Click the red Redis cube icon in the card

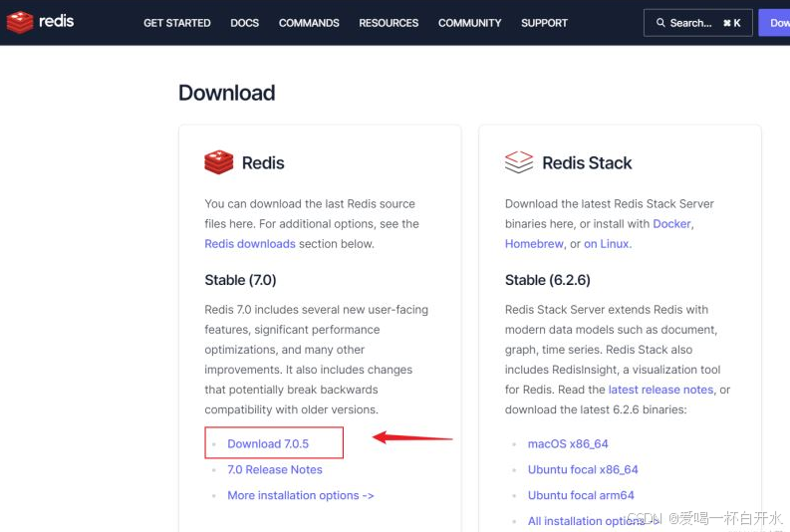tap(218, 162)
